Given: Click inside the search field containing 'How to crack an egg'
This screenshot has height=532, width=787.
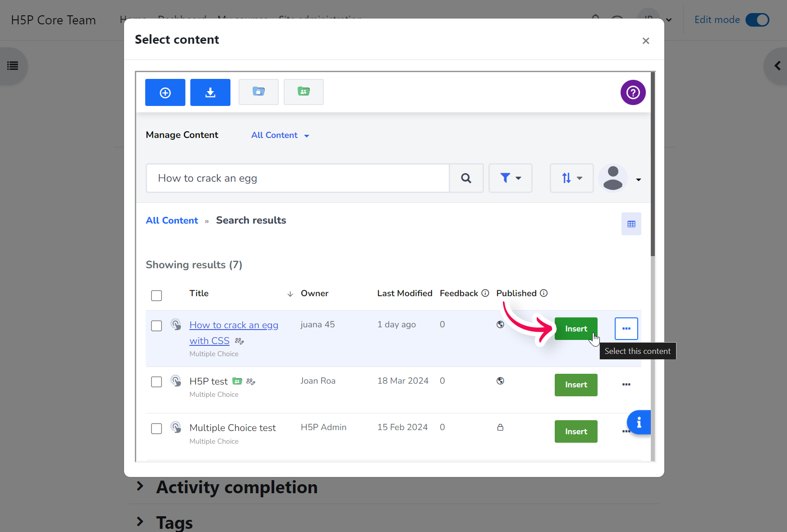Looking at the screenshot, I should 298,178.
